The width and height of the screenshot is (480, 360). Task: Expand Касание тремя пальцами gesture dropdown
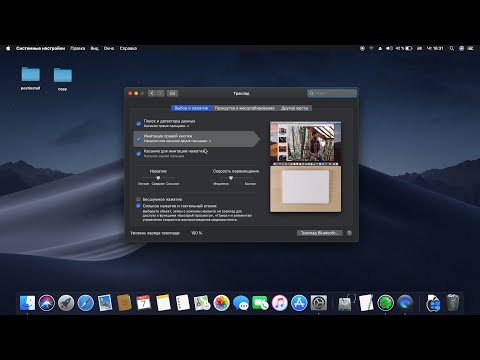(166, 126)
